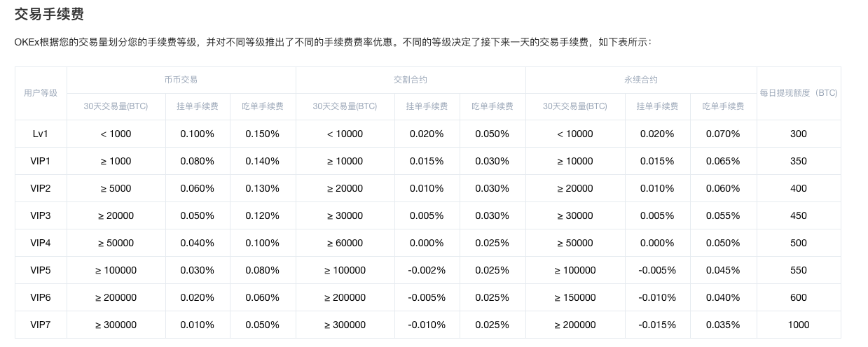Image resolution: width=868 pixels, height=347 pixels.
Task: Select the VIP3 user level cell
Action: point(41,215)
